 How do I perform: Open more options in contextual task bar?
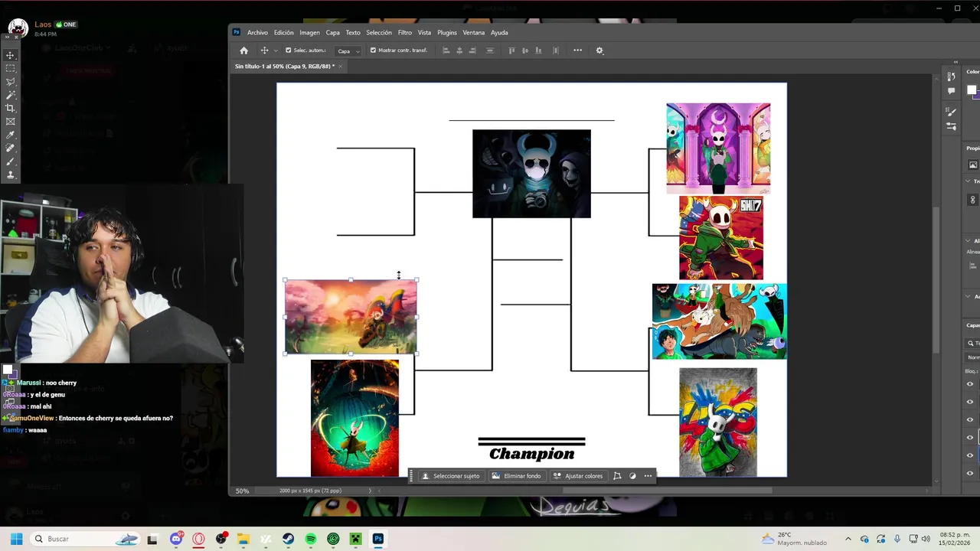(x=648, y=476)
